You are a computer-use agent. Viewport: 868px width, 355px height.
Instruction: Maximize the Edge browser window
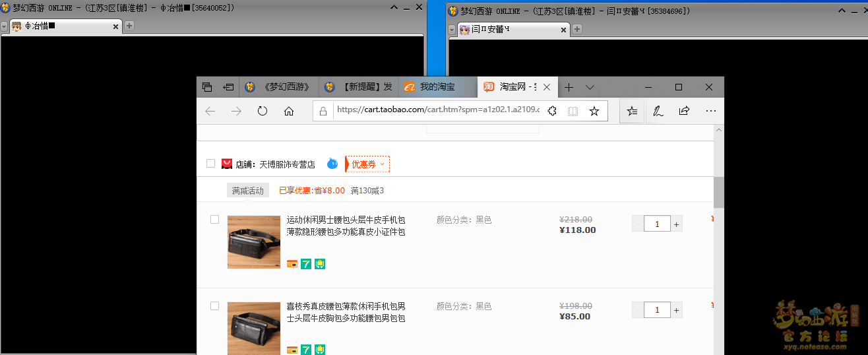[679, 87]
